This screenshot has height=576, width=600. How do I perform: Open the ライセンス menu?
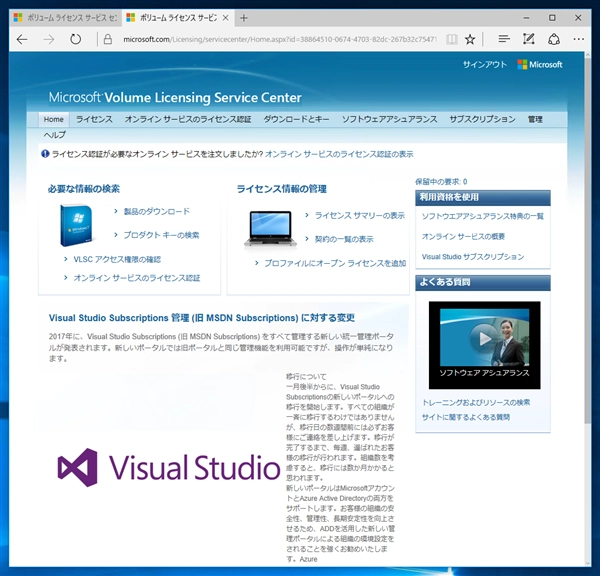pyautogui.click(x=94, y=119)
